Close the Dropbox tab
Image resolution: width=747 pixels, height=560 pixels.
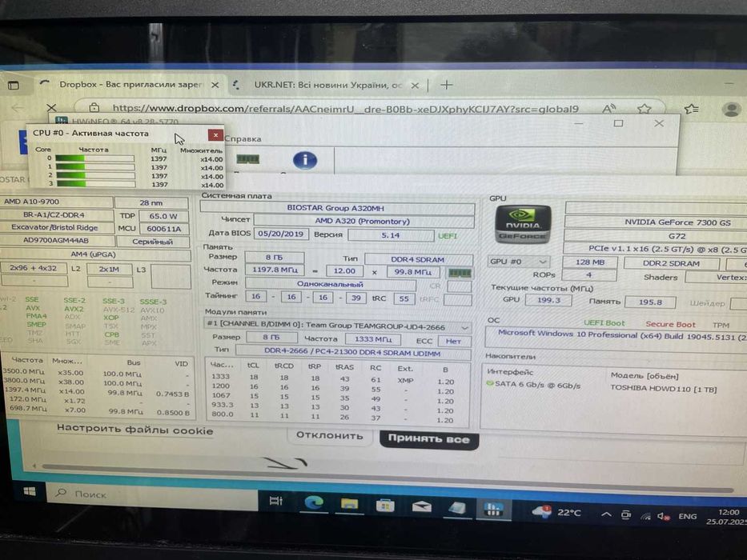tap(215, 86)
